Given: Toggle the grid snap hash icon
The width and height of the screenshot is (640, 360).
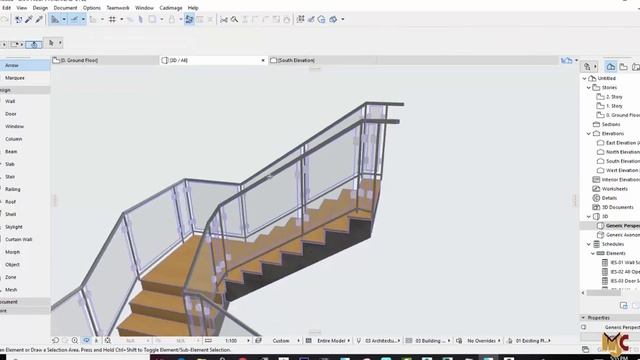Looking at the screenshot, I should tap(112, 19).
